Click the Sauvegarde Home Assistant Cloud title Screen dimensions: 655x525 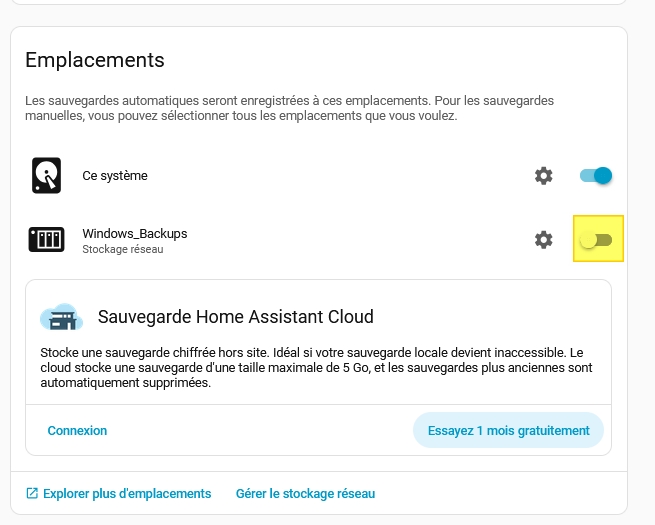click(235, 317)
